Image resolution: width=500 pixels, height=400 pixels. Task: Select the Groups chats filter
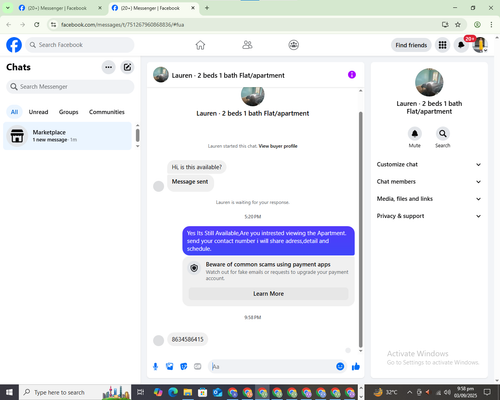tap(69, 112)
